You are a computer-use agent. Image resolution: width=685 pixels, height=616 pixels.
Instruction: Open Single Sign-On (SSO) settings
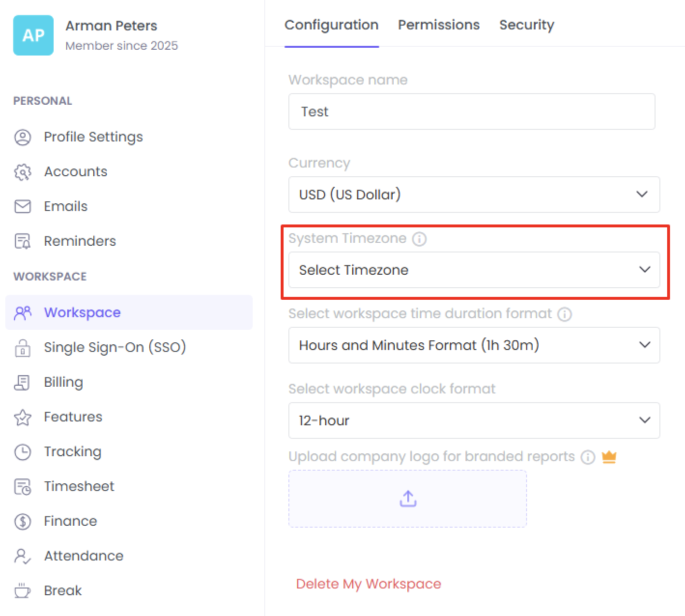(114, 348)
